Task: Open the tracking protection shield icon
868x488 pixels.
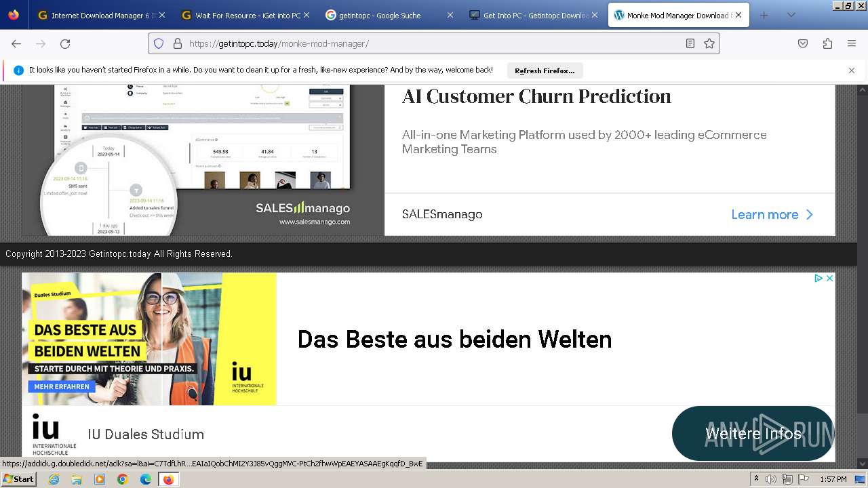Action: pos(159,43)
